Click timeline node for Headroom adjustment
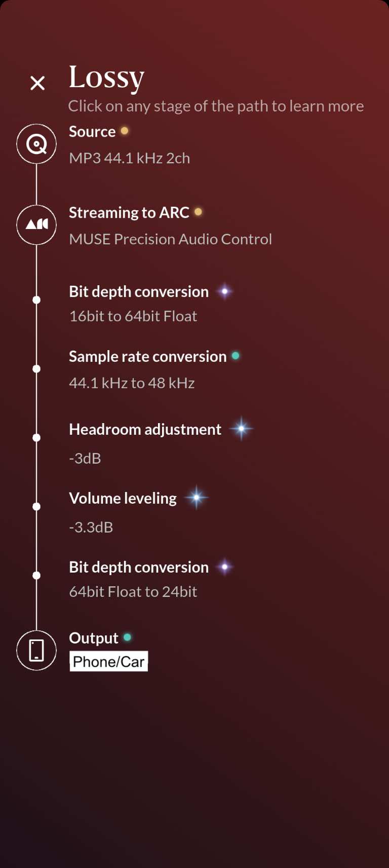This screenshot has width=389, height=868. [36, 438]
